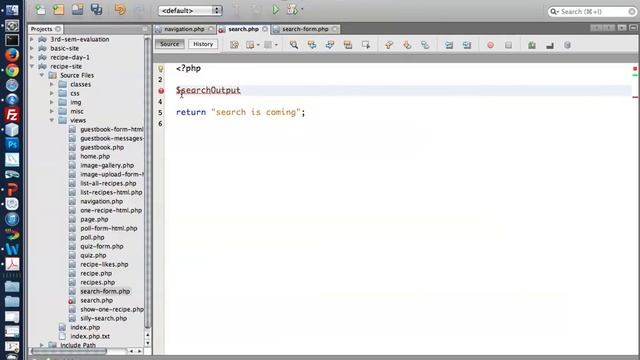Click the Stop Macro Recording icon

[508, 45]
